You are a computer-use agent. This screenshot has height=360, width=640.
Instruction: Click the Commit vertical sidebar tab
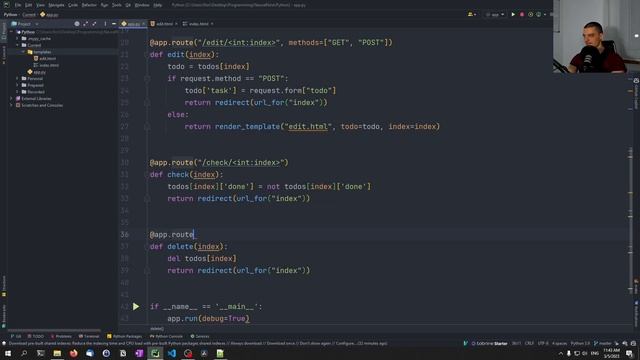click(x=4, y=55)
